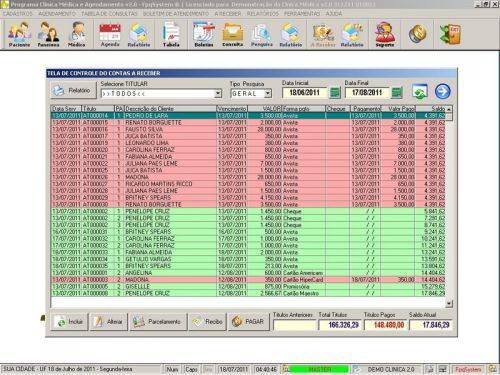The height and width of the screenshot is (375, 500).
Task: Open the AJUDA menu
Action: tap(334, 14)
